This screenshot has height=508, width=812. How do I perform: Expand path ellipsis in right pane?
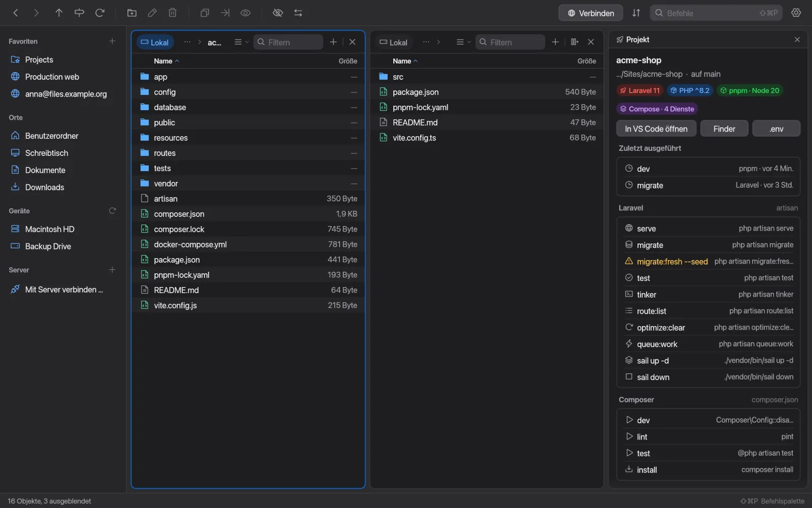[x=426, y=42]
